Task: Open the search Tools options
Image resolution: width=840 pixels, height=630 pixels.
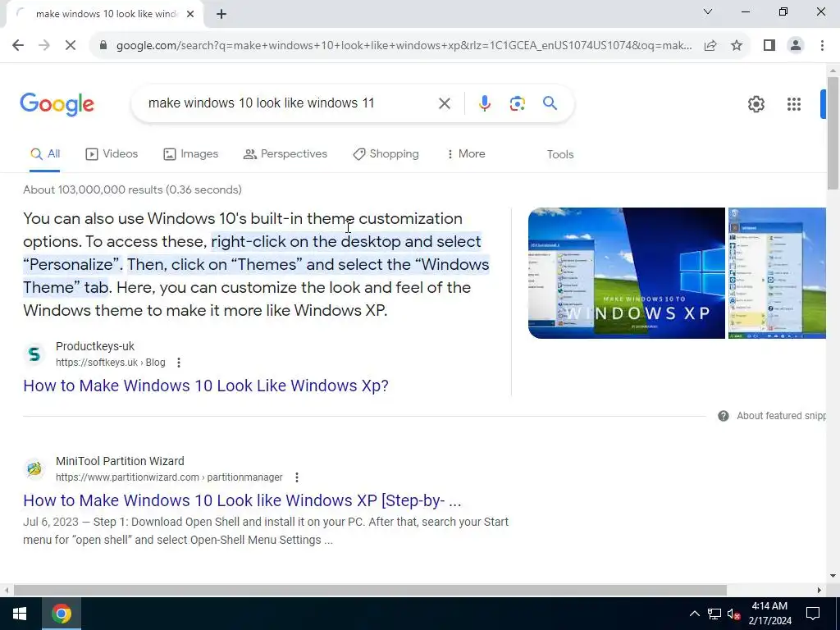Action: (x=559, y=154)
